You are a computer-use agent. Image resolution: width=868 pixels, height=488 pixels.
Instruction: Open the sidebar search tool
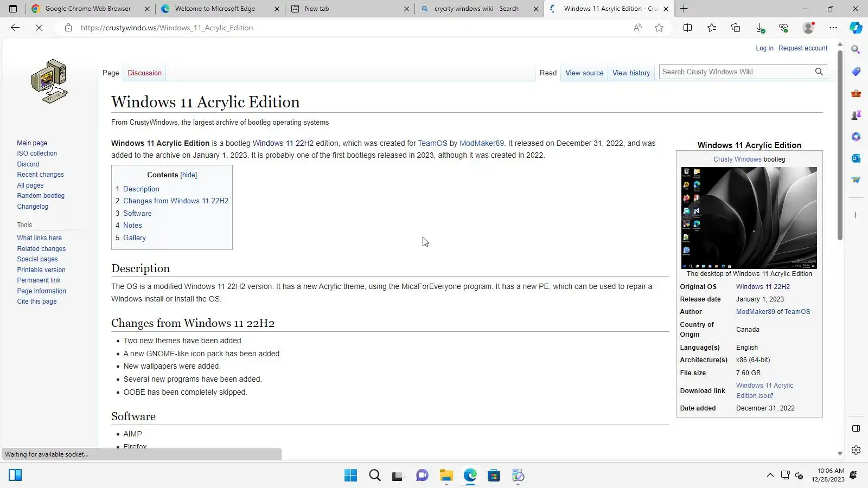[856, 50]
